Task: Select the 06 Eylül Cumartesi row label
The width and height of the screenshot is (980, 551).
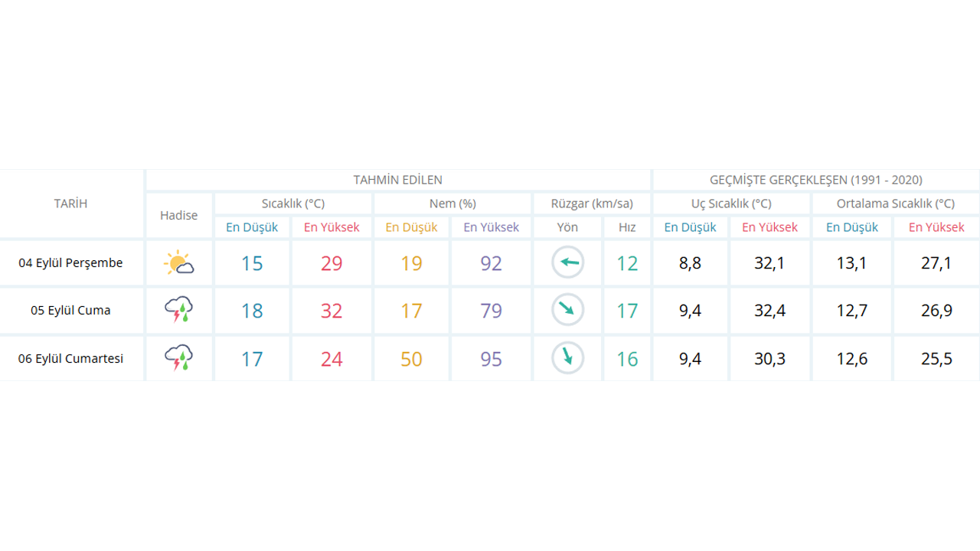Action: (x=70, y=359)
